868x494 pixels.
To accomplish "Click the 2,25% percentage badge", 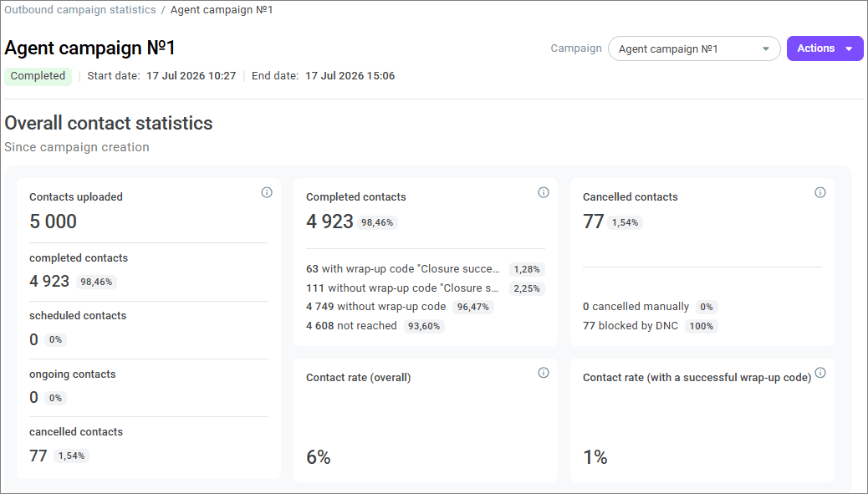I will (x=527, y=288).
